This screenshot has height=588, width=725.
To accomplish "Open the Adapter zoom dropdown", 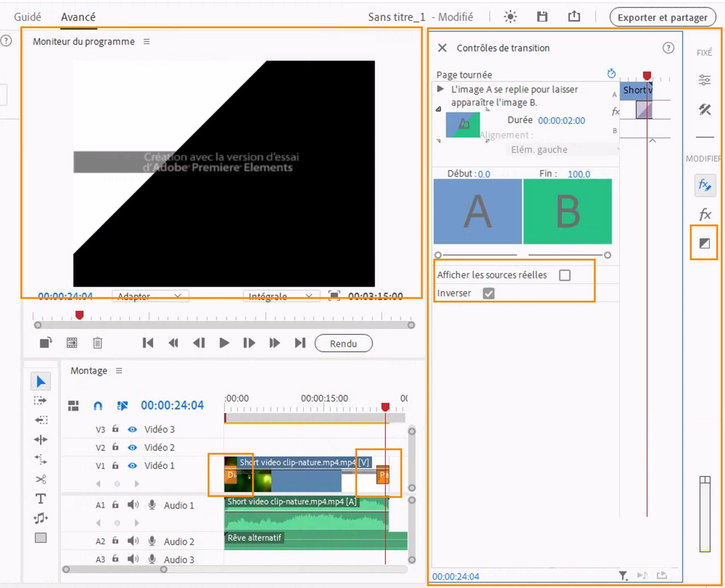I will (x=150, y=296).
